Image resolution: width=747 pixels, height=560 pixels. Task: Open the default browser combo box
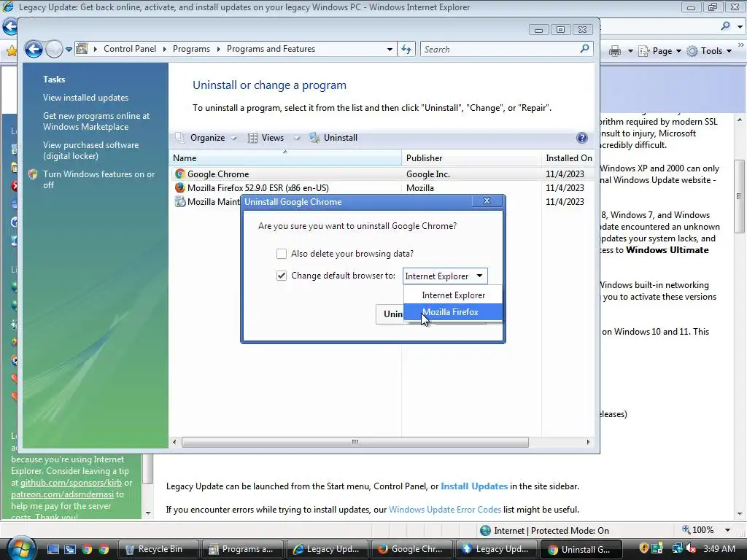pos(445,276)
